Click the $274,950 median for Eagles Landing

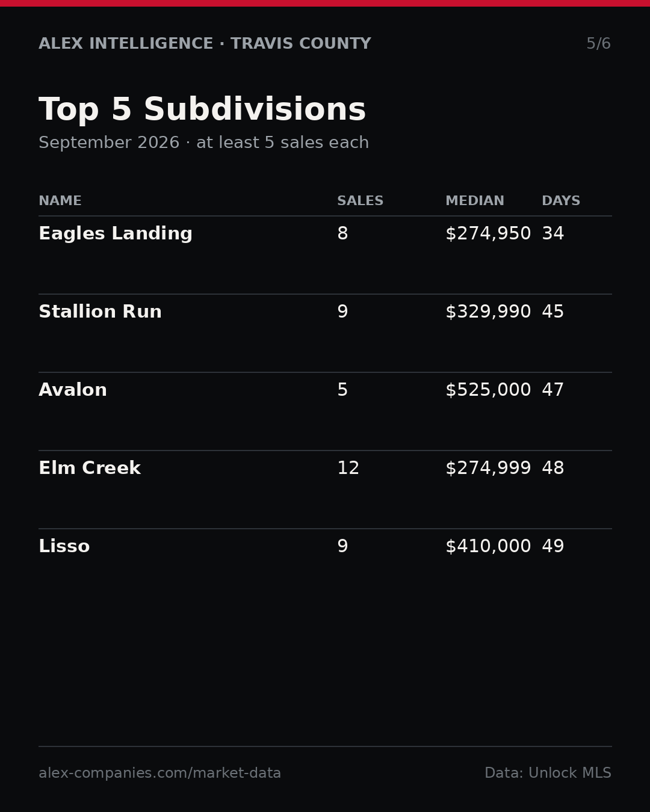pyautogui.click(x=488, y=234)
